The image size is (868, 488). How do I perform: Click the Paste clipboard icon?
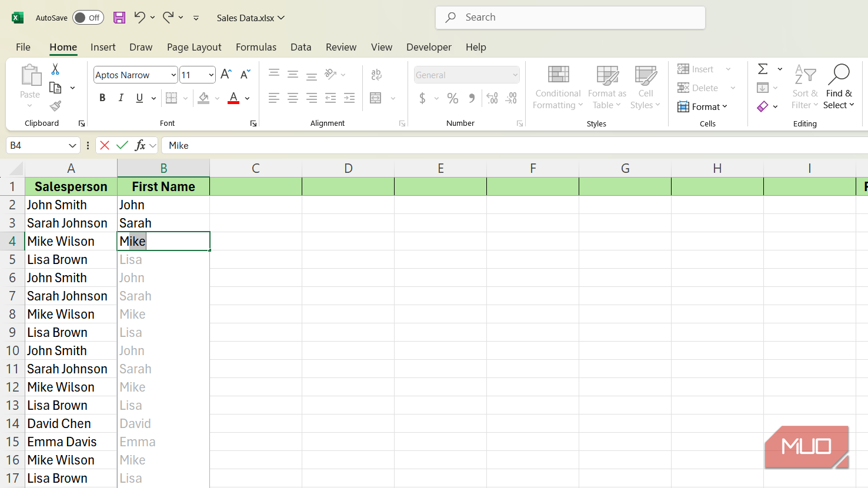(x=30, y=75)
